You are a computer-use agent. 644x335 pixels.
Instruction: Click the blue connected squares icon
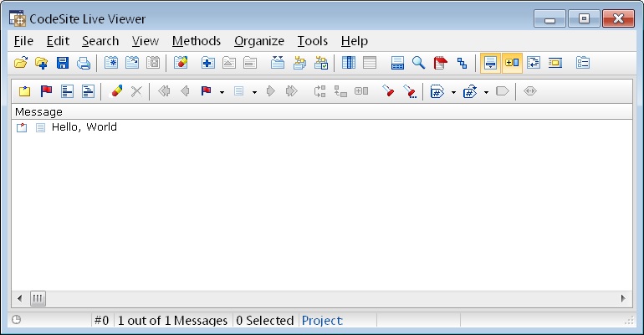click(462, 63)
